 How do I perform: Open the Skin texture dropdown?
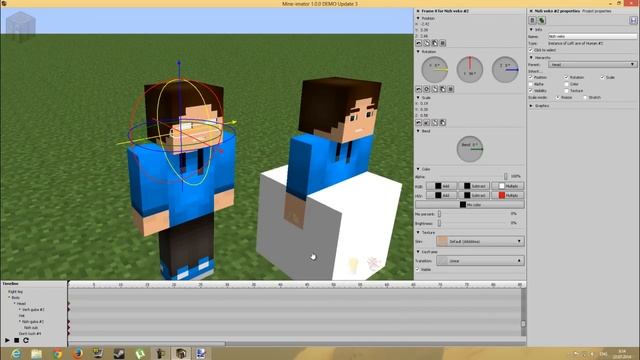point(480,241)
